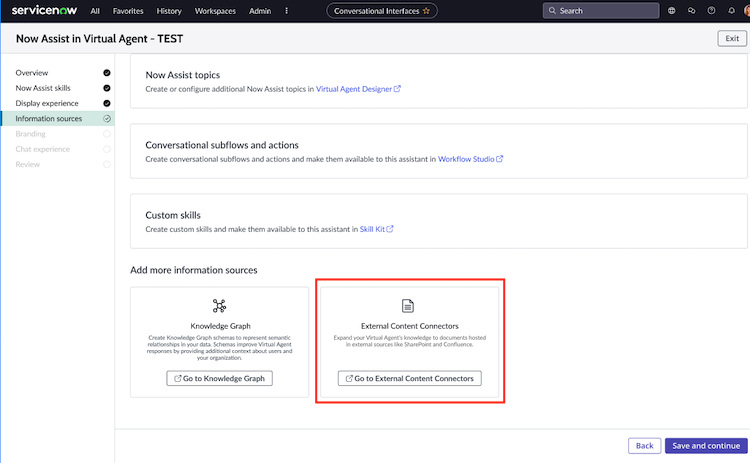Toggle the favorite star icon

tap(426, 11)
